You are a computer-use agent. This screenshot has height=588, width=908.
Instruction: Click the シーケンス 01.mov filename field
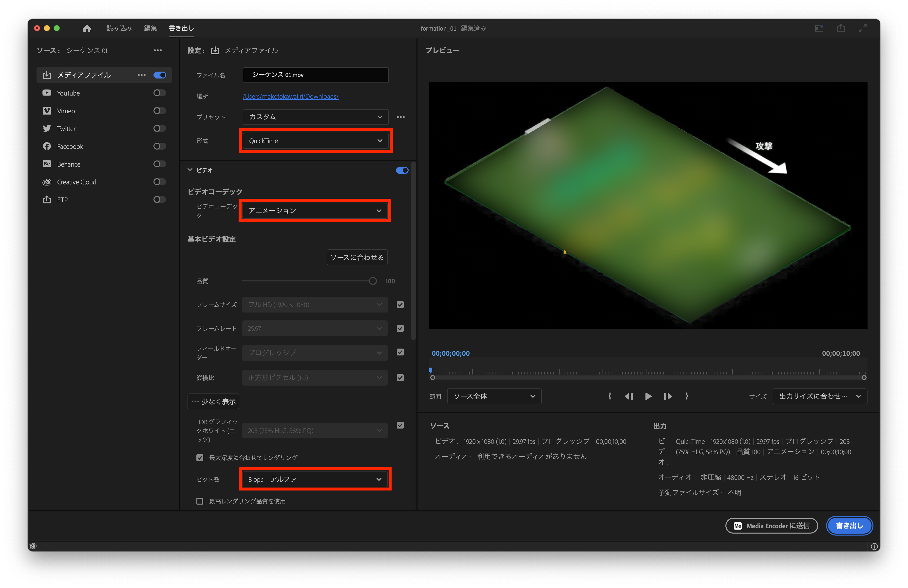[316, 75]
